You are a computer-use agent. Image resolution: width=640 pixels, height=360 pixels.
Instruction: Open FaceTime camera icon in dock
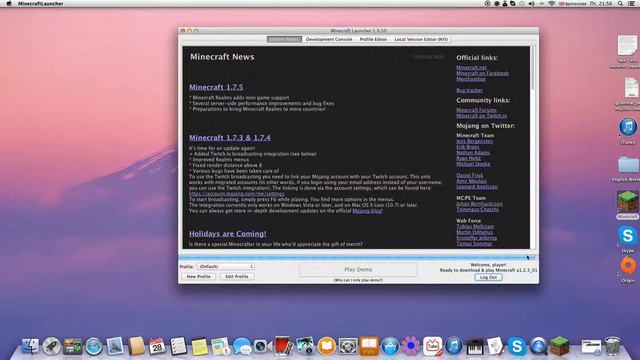tap(263, 346)
